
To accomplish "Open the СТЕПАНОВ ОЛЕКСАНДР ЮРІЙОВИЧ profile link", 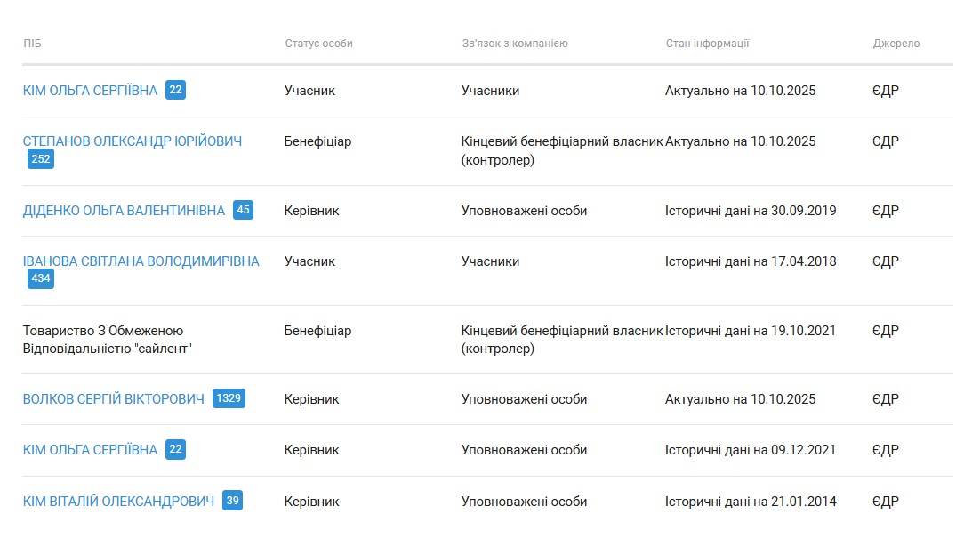I will [132, 141].
